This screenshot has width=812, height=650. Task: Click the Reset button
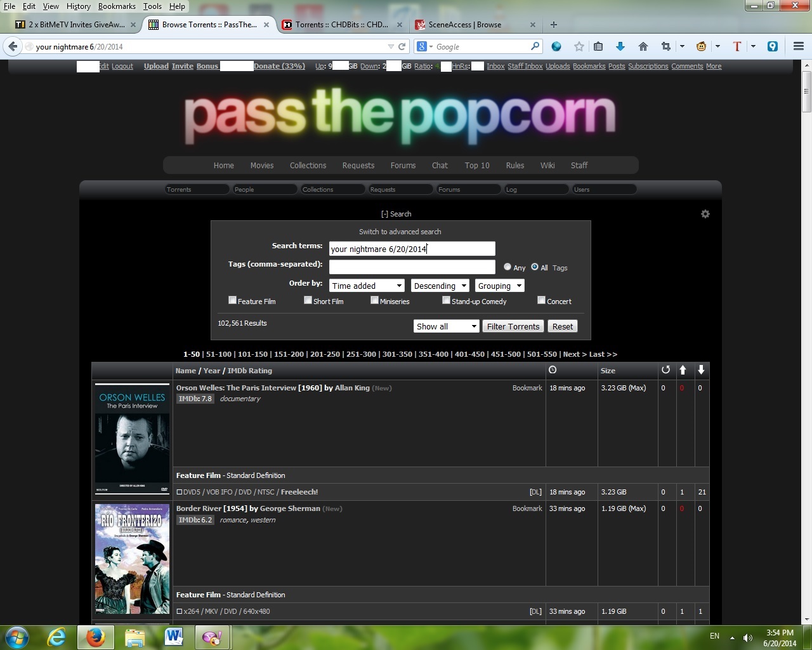click(563, 326)
